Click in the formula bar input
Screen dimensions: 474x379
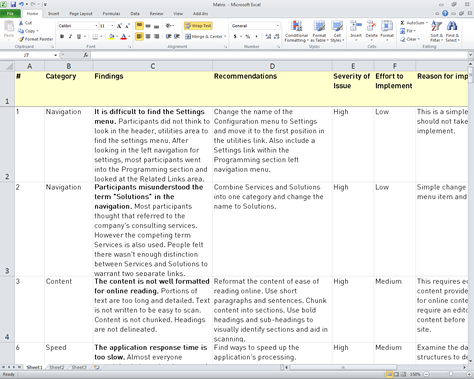(x=279, y=55)
